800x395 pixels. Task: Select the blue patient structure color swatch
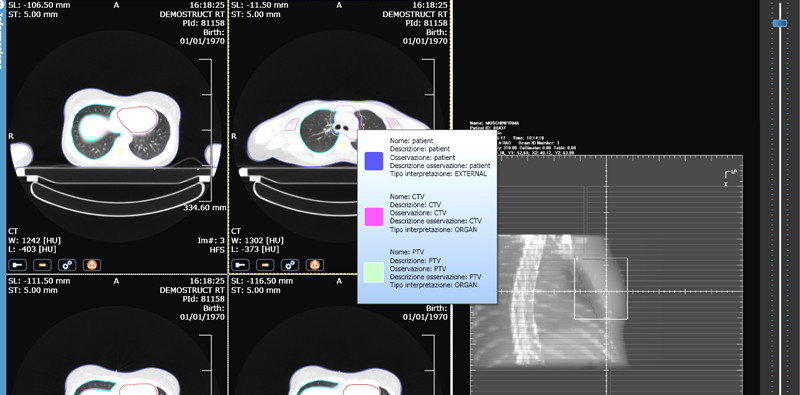[x=373, y=161]
